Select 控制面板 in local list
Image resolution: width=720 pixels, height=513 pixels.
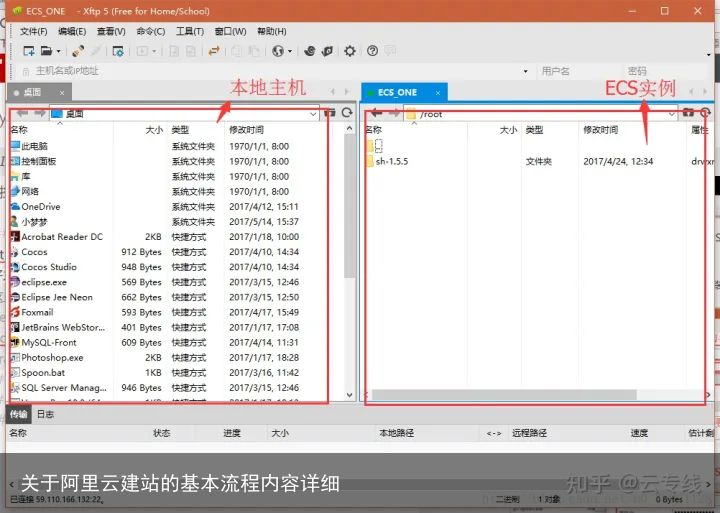click(33, 161)
